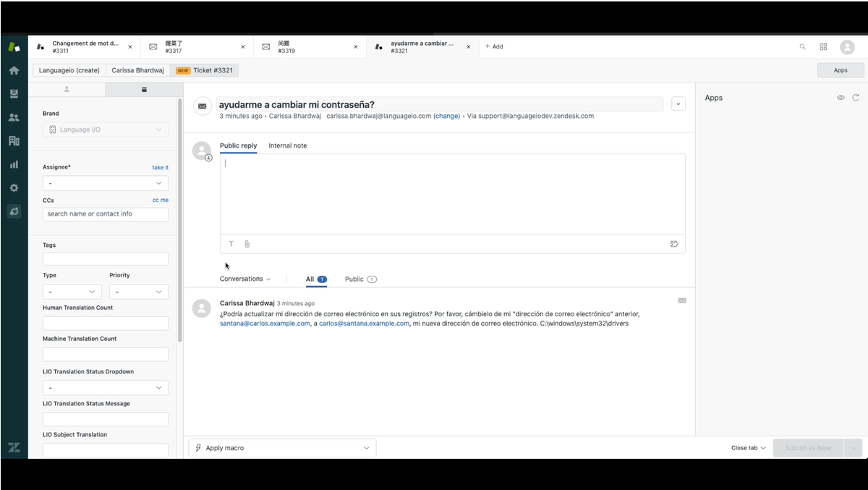Click the (change) requester link

[446, 116]
